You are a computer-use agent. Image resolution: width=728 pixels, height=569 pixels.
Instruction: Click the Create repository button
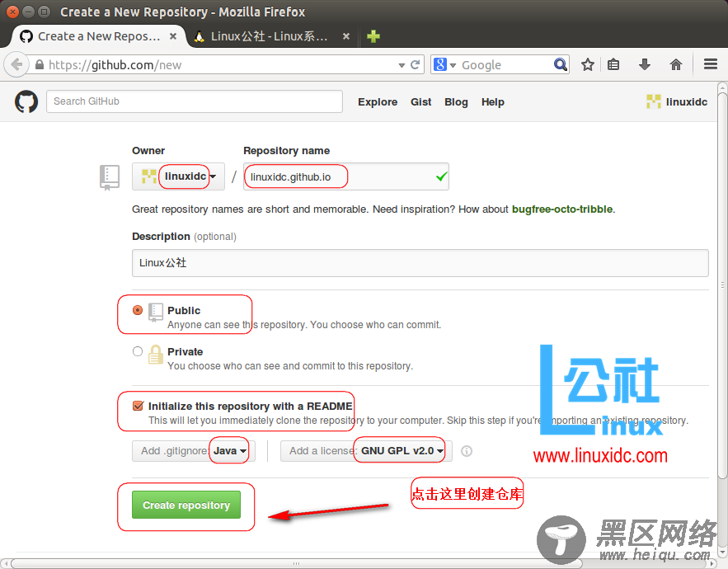click(186, 505)
